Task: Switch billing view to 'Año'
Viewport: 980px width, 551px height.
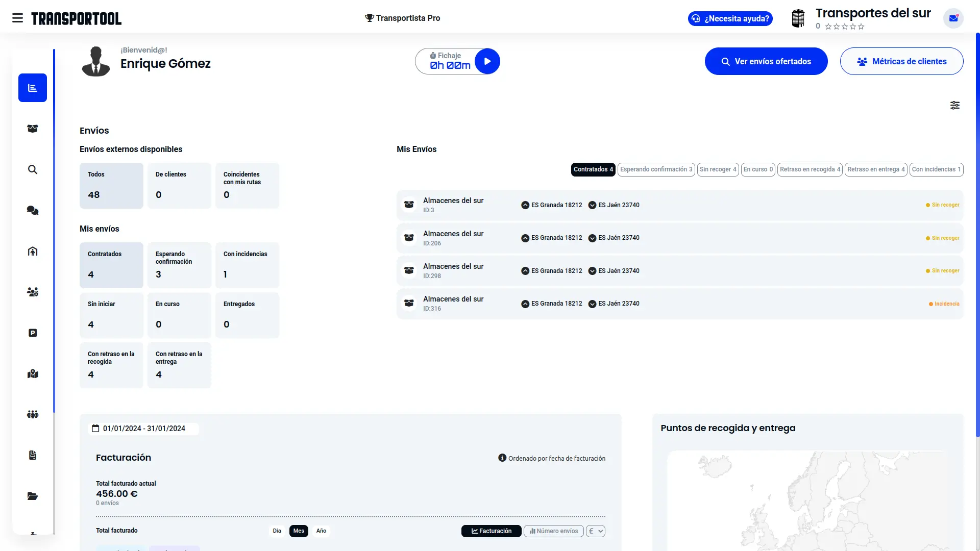Action: [x=321, y=531]
